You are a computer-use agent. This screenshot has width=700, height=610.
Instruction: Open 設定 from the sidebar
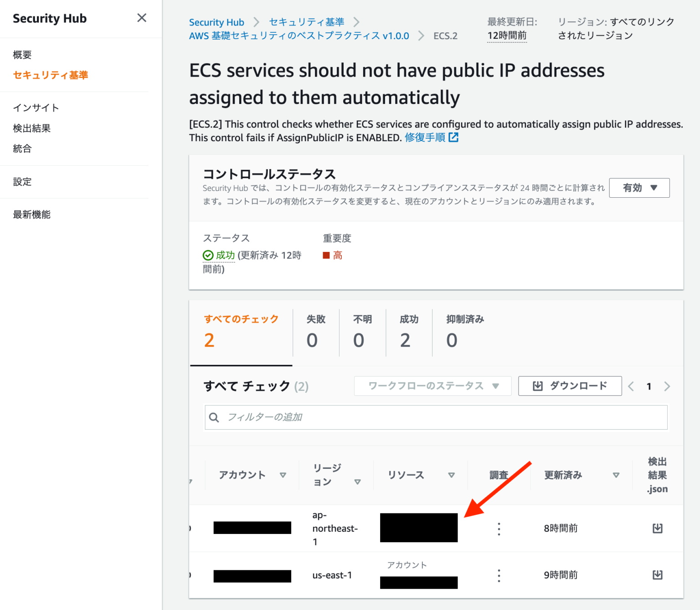(22, 181)
